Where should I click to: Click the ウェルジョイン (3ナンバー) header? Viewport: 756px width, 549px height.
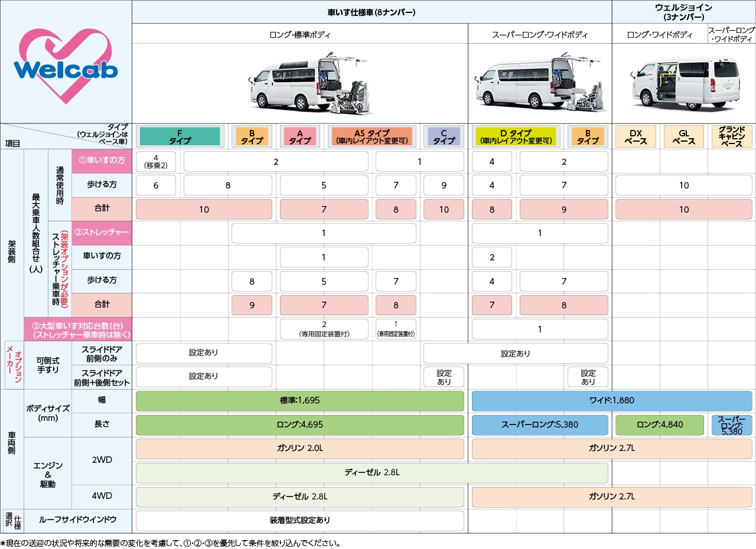coord(684,12)
